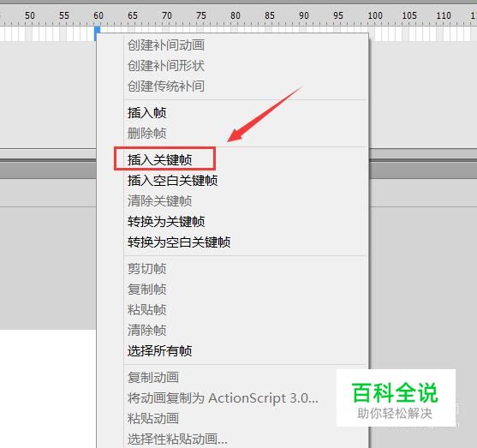
Task: Click frame number 105 on the timeline ruler
Action: 409,15
